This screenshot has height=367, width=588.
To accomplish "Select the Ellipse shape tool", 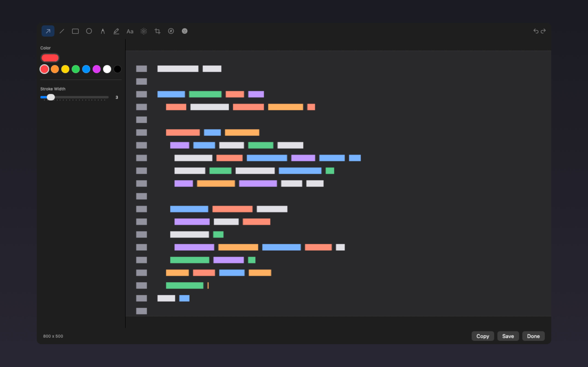I will pyautogui.click(x=89, y=31).
